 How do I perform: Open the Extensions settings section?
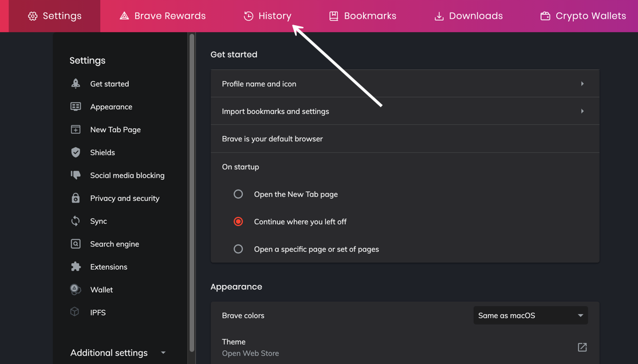pos(109,267)
